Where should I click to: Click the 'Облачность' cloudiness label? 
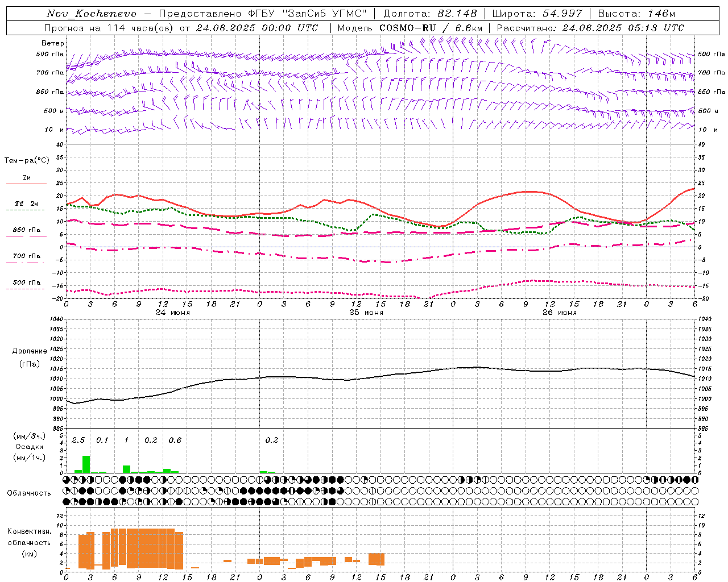pos(29,493)
